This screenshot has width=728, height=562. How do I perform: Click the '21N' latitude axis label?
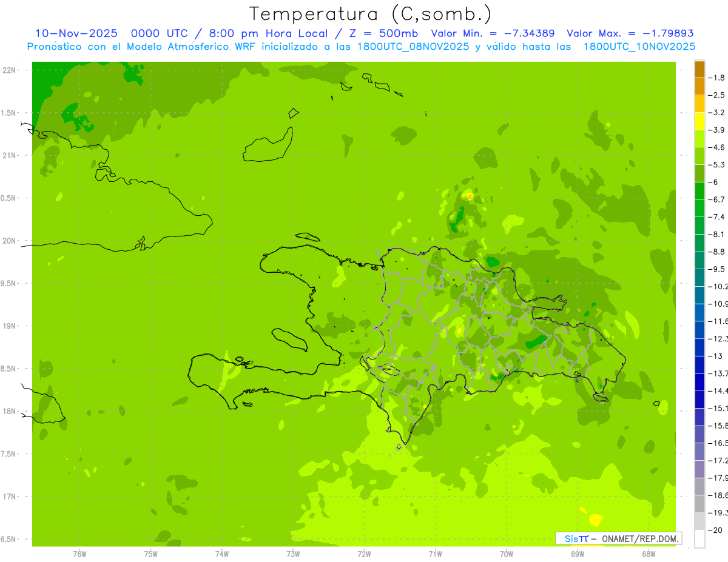tap(10, 155)
